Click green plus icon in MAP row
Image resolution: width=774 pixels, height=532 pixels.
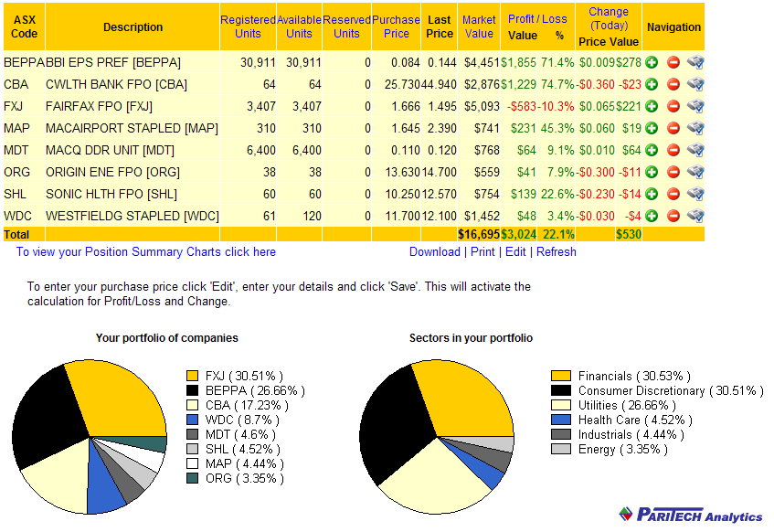tap(652, 129)
